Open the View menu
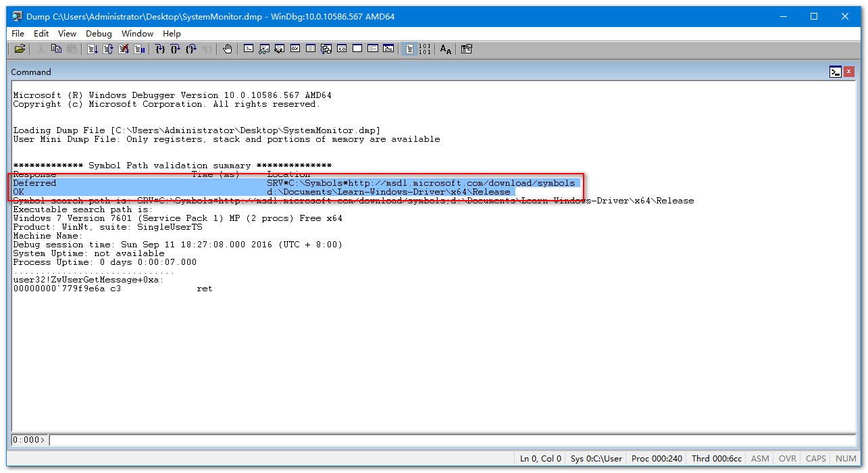The width and height of the screenshot is (868, 473). (x=67, y=33)
